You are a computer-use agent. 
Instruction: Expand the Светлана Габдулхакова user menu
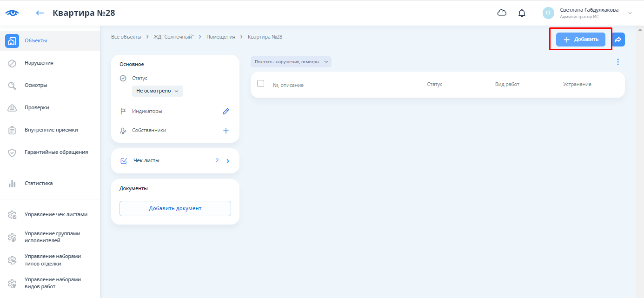click(x=630, y=13)
